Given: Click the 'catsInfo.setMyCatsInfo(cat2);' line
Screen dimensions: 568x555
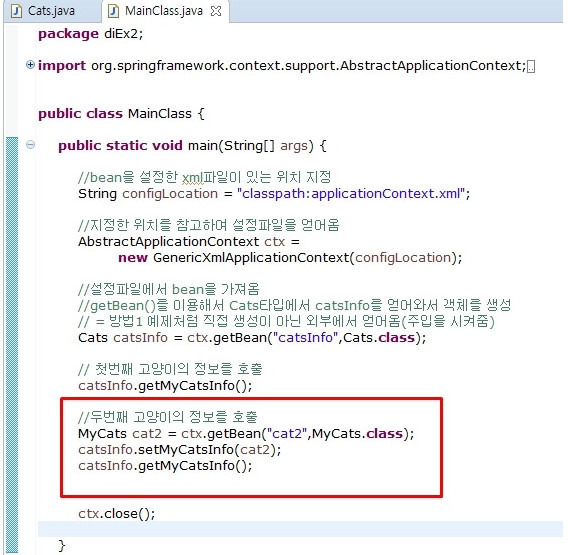Looking at the screenshot, I should (180, 450).
